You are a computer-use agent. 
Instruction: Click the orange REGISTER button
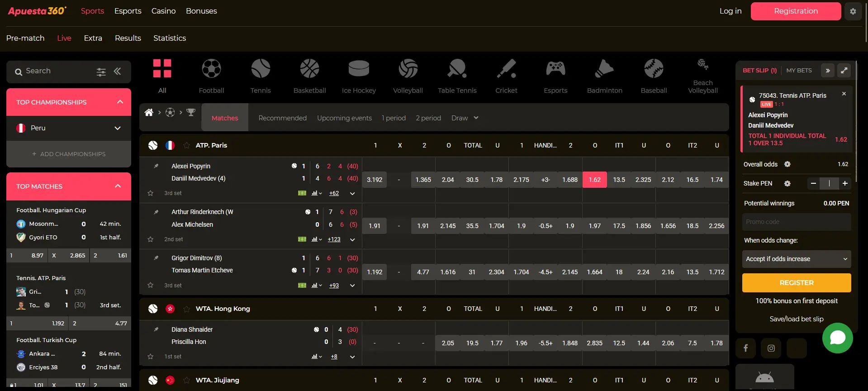pos(797,283)
